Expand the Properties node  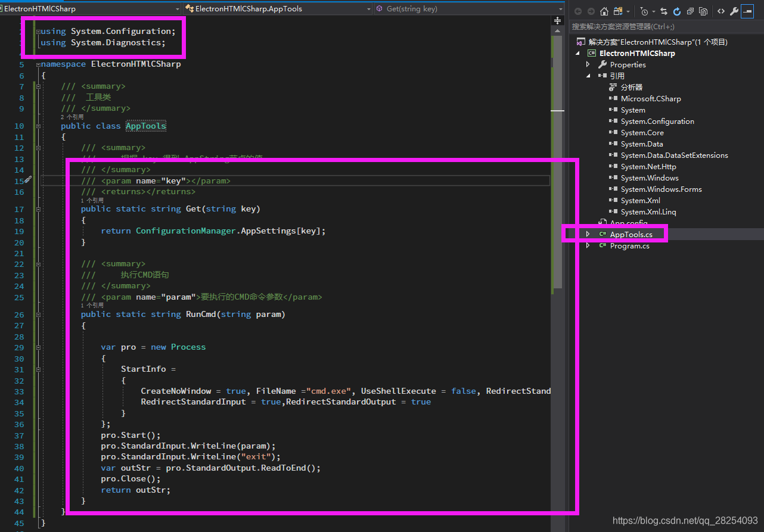tap(588, 65)
